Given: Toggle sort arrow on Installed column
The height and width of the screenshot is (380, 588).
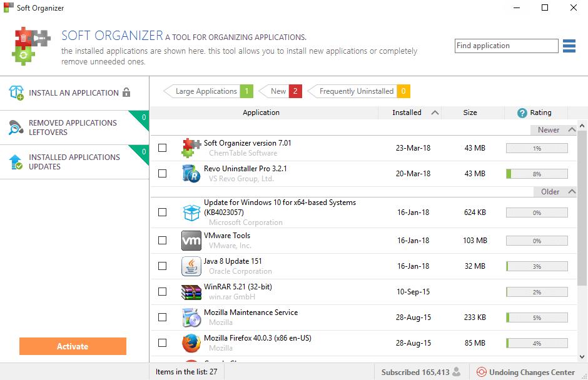Looking at the screenshot, I should 435,112.
